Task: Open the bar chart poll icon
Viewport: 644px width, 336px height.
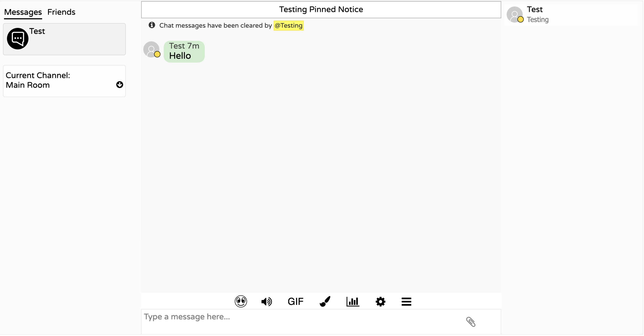Action: (353, 302)
